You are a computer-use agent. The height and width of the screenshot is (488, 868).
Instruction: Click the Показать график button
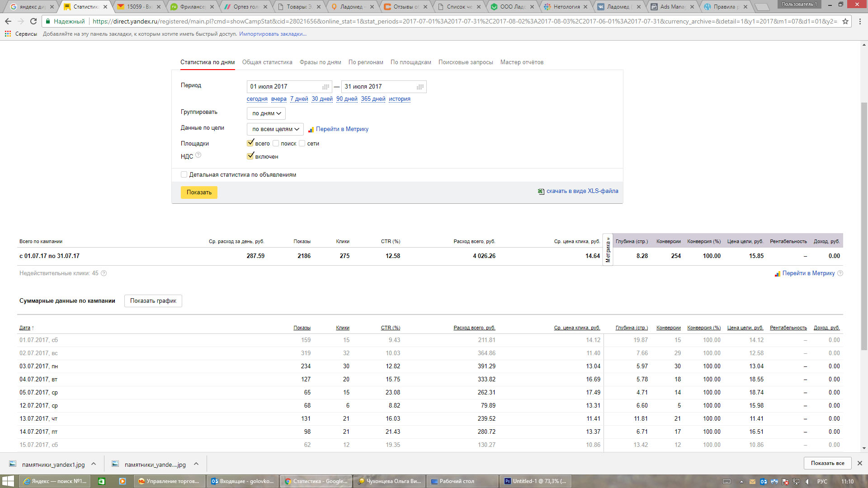[153, 301]
